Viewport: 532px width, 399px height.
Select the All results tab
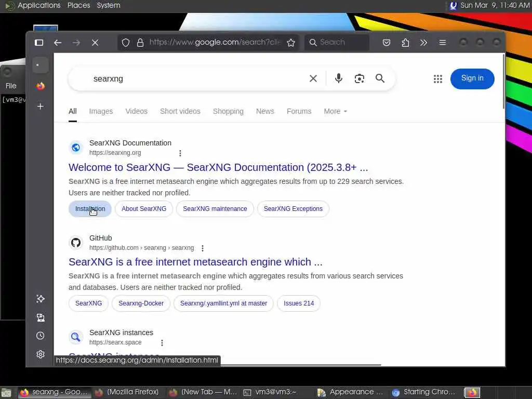pos(73,111)
